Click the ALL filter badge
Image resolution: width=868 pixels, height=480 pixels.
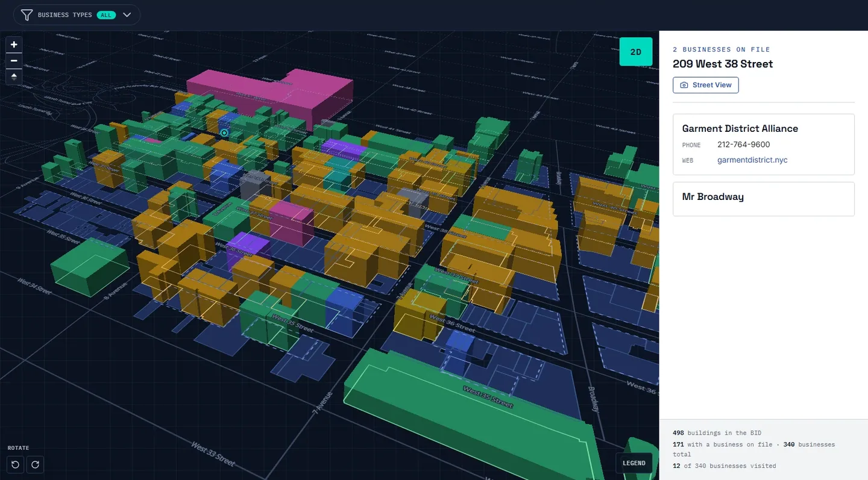tap(106, 15)
